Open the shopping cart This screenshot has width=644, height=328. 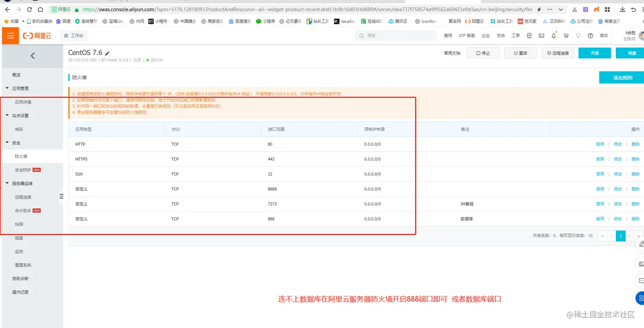pyautogui.click(x=566, y=36)
